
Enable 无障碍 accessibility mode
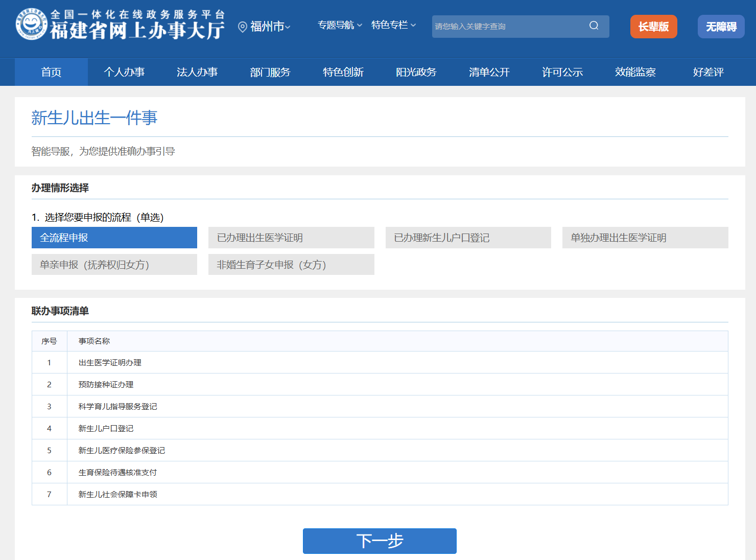point(721,27)
